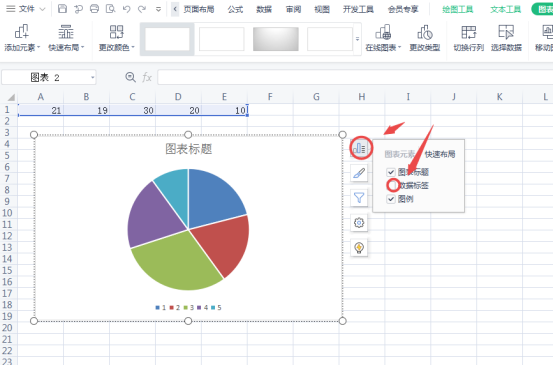554x365 pixels.
Task: Click the 选择数据 button
Action: pos(506,38)
